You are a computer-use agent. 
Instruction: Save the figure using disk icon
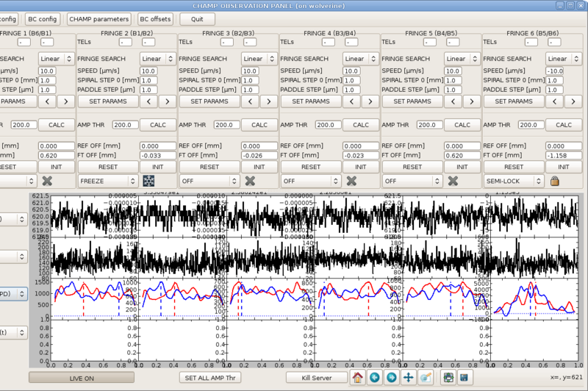coord(465,378)
